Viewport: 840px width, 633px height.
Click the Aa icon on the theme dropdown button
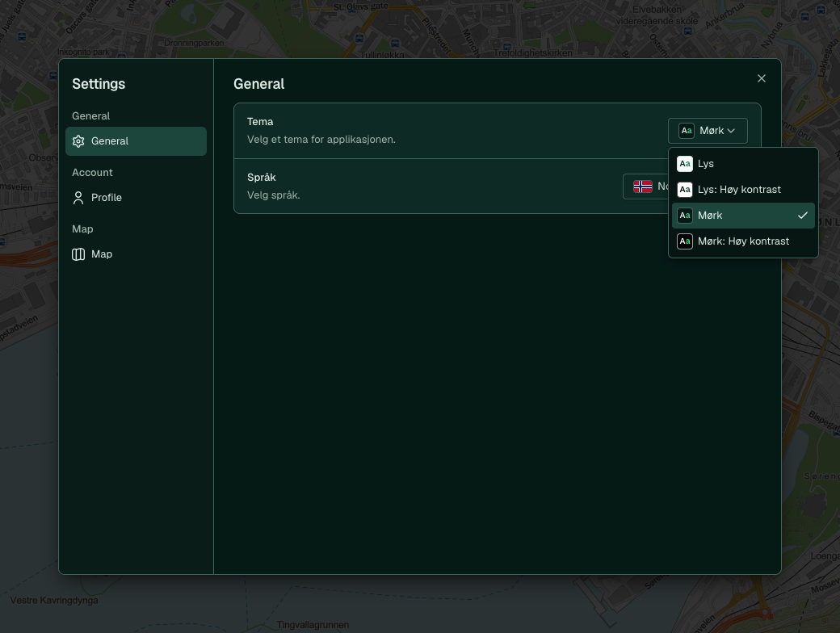click(x=687, y=131)
